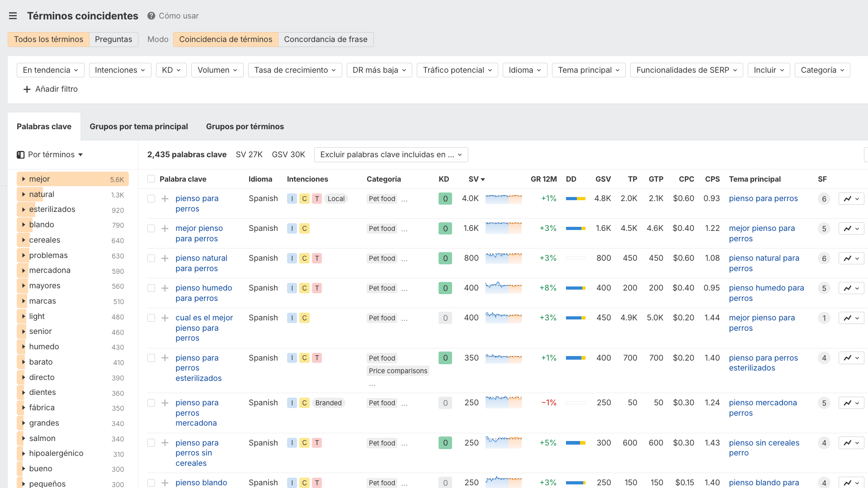Click the Branded tag in mercadona row
The width and height of the screenshot is (868, 488).
pyautogui.click(x=328, y=403)
